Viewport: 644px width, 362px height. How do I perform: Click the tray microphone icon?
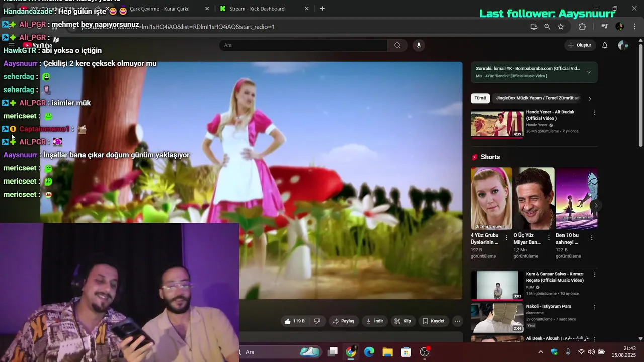(568, 352)
